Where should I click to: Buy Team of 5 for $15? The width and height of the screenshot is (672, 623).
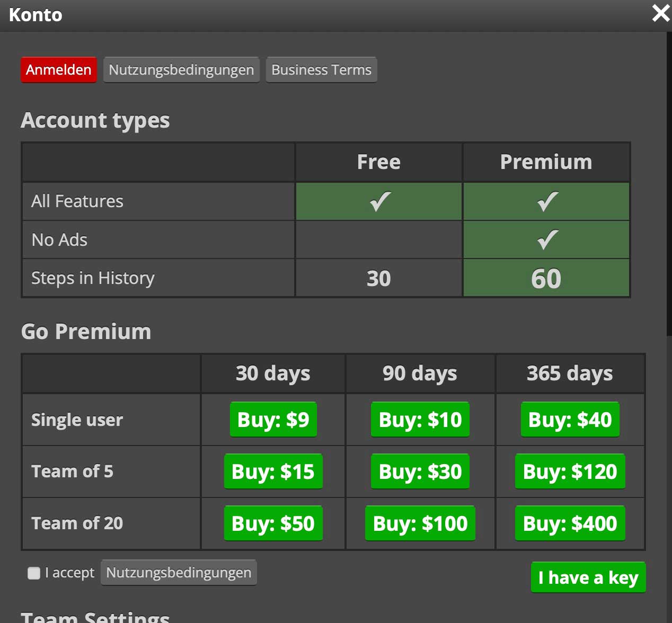(273, 471)
